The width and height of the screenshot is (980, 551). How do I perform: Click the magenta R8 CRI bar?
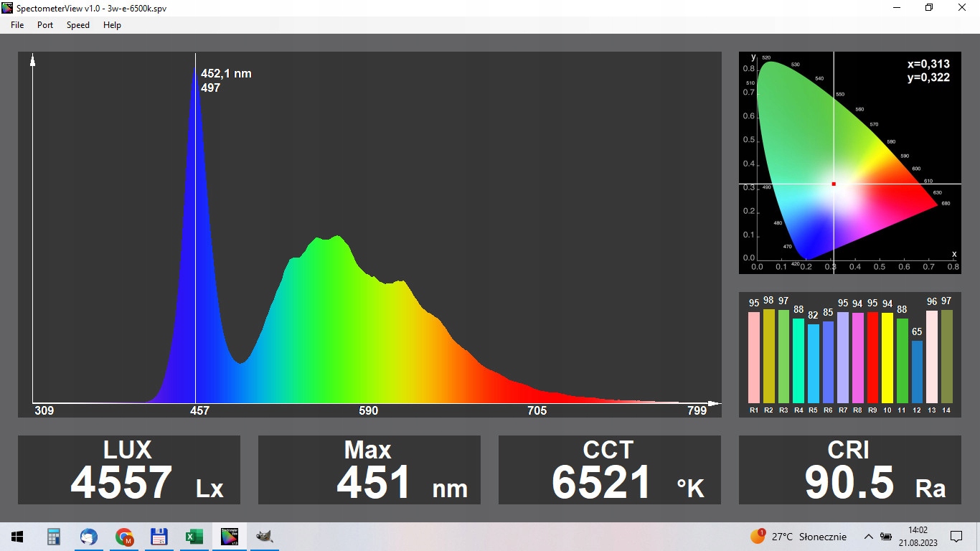[858, 358]
